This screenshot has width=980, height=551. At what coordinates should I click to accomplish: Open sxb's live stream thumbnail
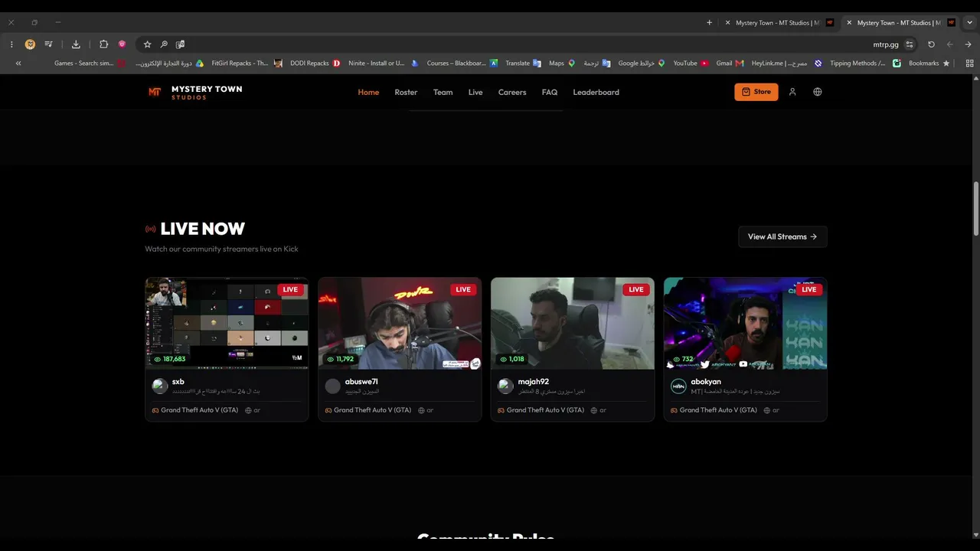click(227, 323)
